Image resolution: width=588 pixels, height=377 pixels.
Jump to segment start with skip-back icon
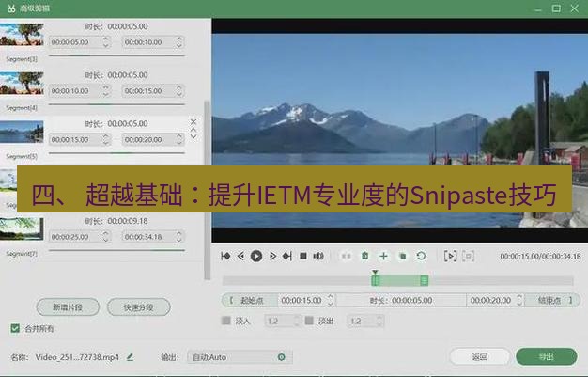click(x=225, y=256)
